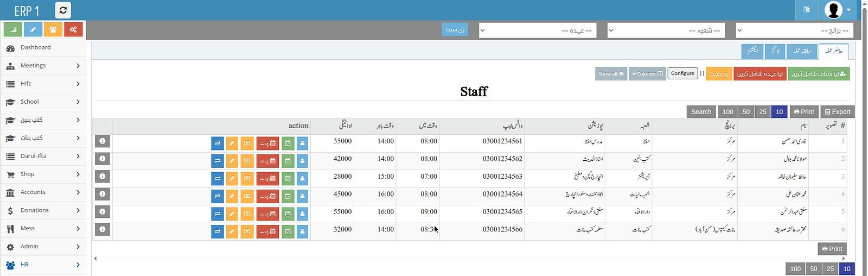
Task: Click the Search button
Action: click(x=701, y=112)
